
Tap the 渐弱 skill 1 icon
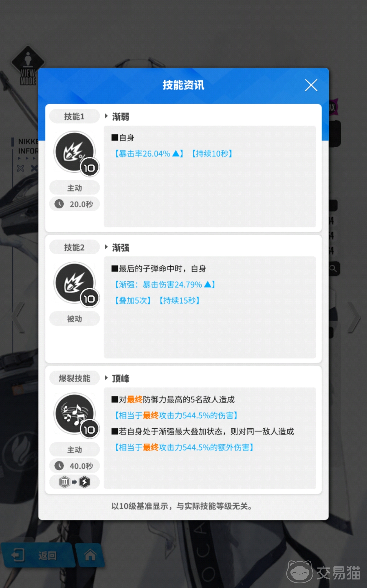tap(75, 152)
